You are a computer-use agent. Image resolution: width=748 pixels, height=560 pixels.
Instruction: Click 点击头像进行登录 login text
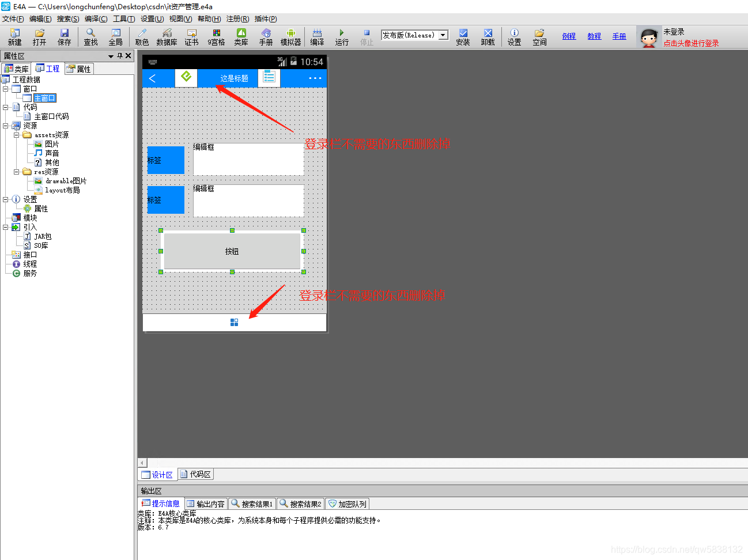(691, 43)
